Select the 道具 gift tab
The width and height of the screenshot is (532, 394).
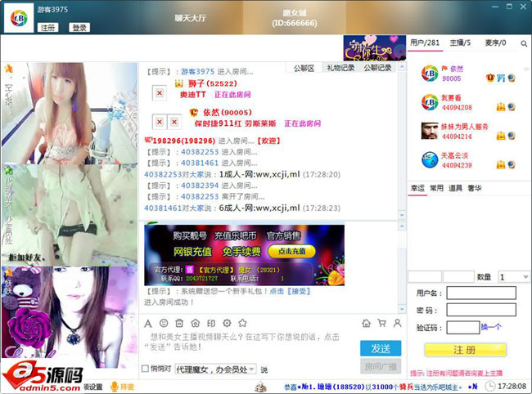coord(455,188)
